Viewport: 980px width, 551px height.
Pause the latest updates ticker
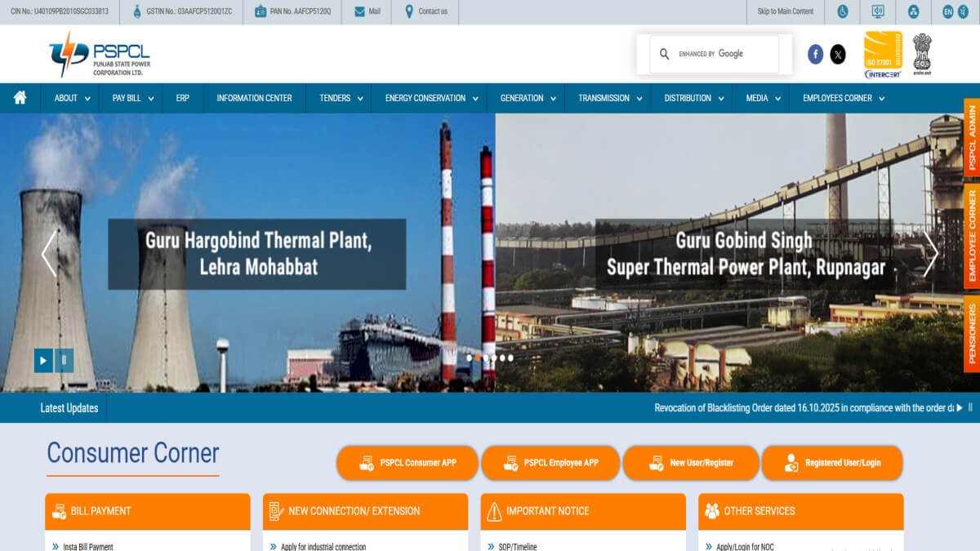pos(970,407)
